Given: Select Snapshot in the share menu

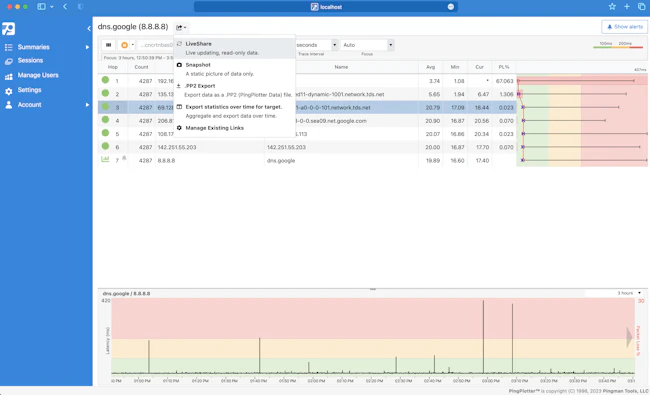Looking at the screenshot, I should pyautogui.click(x=234, y=69).
